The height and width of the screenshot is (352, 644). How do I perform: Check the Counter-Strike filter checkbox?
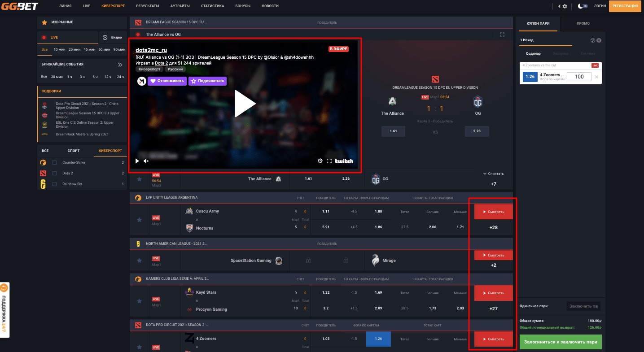55,162
